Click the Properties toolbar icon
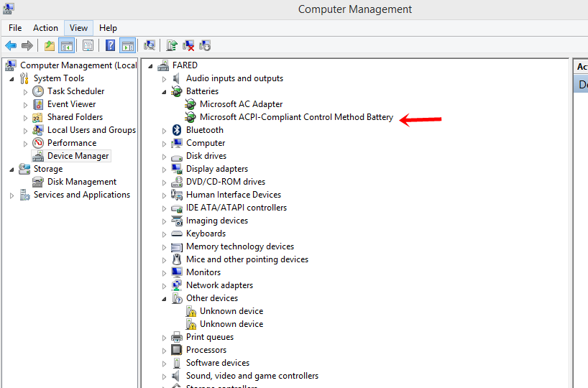 88,46
